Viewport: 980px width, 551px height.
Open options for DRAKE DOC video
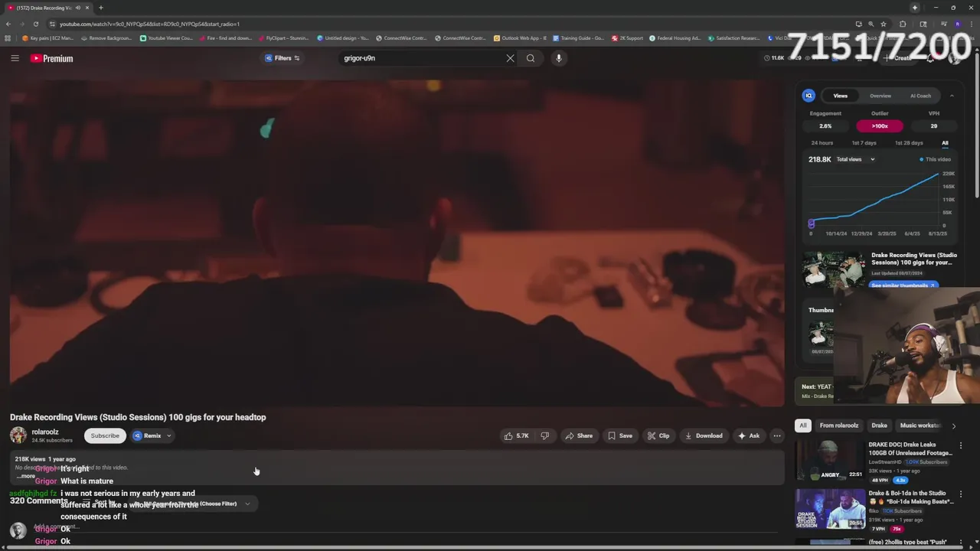(961, 445)
